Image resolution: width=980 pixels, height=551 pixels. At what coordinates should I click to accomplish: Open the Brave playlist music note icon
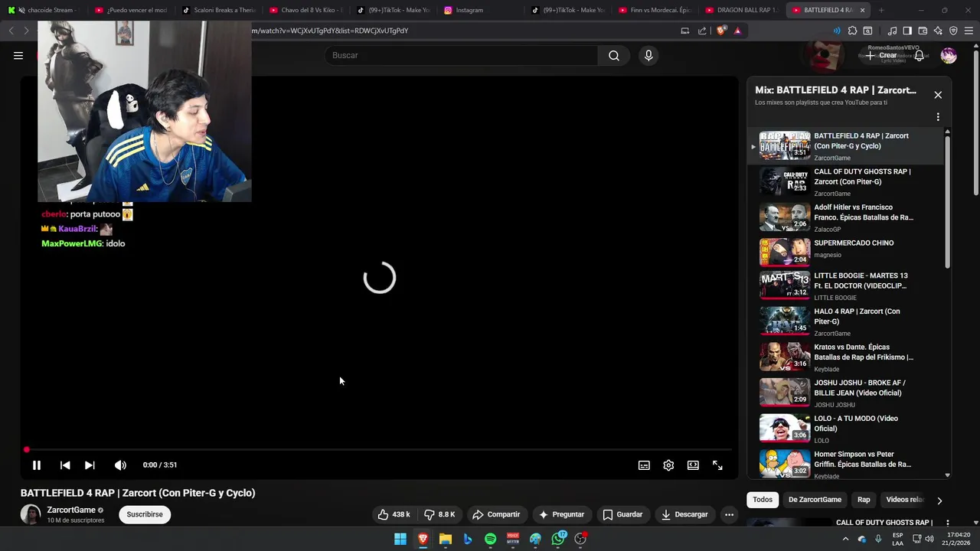point(892,31)
